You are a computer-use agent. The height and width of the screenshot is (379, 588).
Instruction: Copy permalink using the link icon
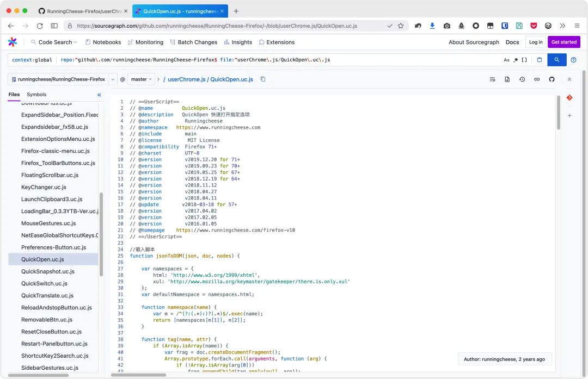(x=537, y=79)
